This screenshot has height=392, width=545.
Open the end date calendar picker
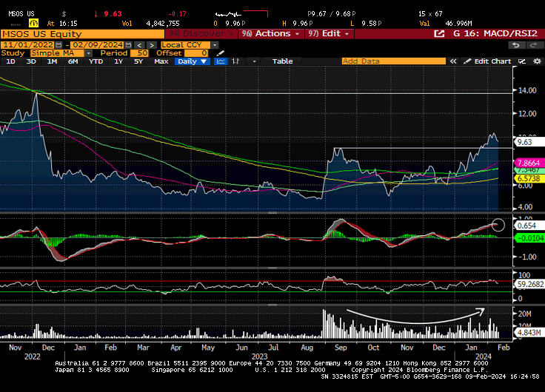pos(128,45)
